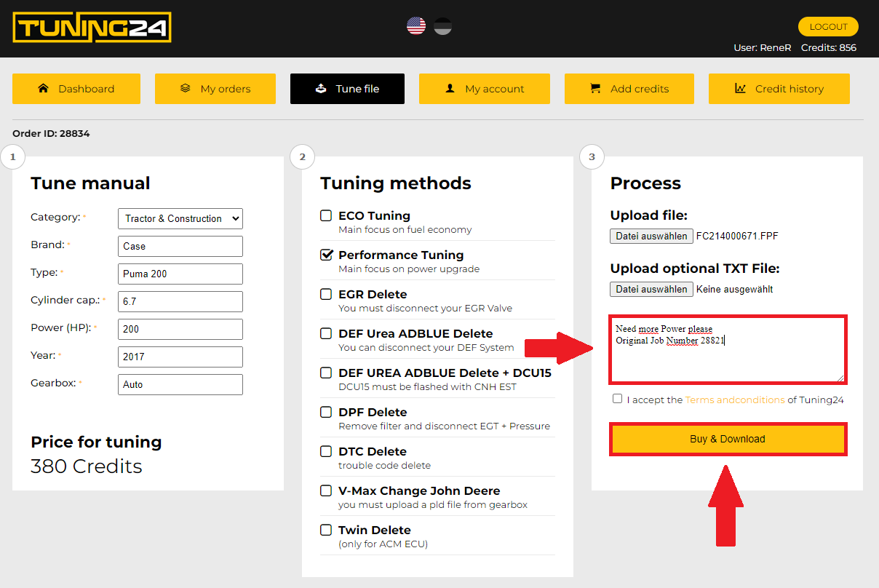Screen dimensions: 879x588
Task: Go to the Tune file tab
Action: tap(347, 89)
